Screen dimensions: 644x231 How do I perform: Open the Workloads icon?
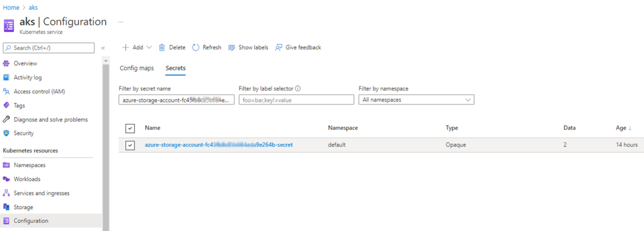click(x=6, y=179)
